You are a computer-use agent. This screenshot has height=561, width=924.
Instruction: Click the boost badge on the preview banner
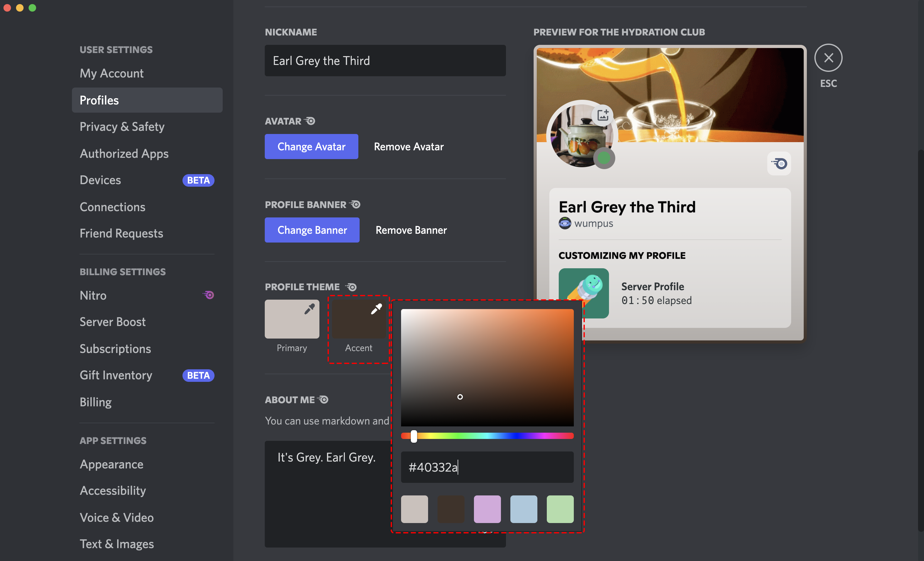779,163
